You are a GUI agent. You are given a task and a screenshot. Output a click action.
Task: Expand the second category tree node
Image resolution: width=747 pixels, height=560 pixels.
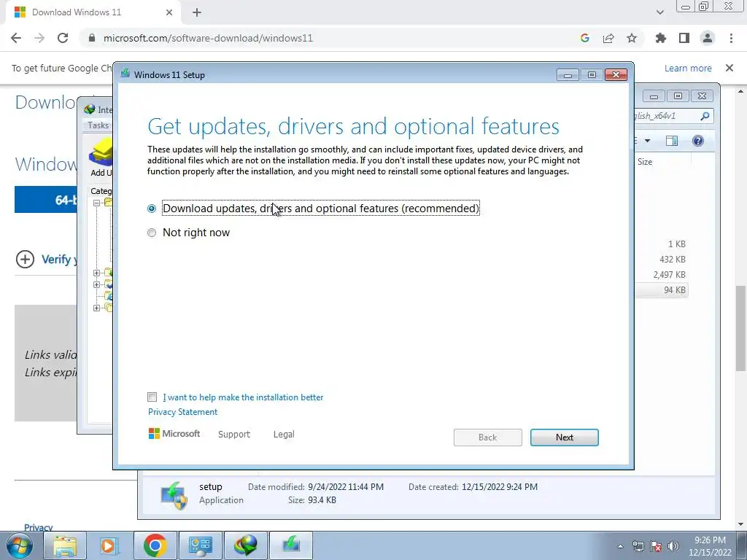pyautogui.click(x=96, y=273)
